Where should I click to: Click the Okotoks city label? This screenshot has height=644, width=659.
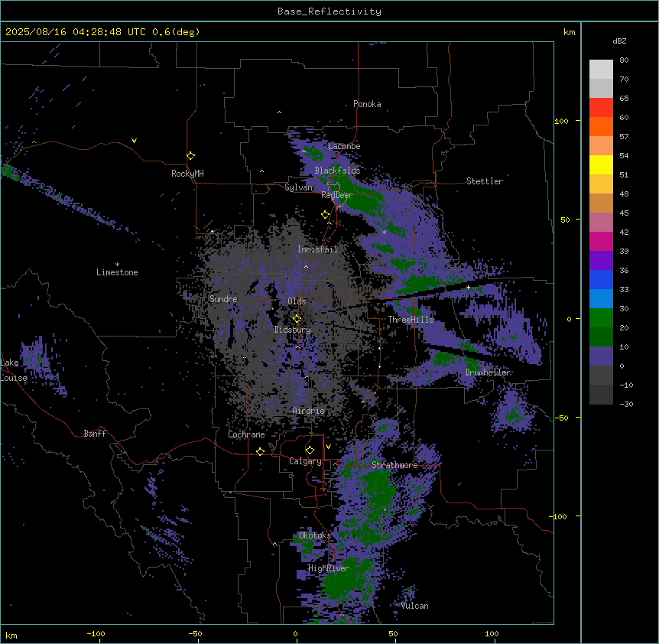click(315, 535)
